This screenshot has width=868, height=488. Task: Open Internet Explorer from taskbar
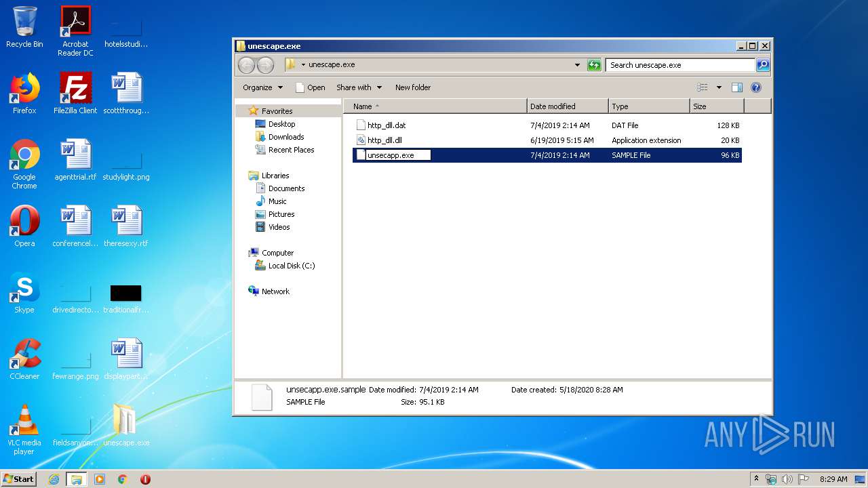pos(54,479)
